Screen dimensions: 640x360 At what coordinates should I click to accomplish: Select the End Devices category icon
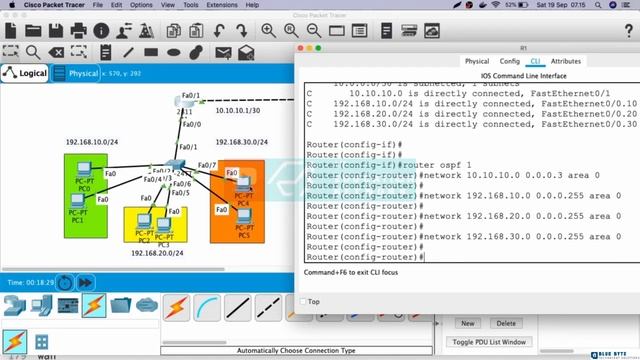[41, 305]
